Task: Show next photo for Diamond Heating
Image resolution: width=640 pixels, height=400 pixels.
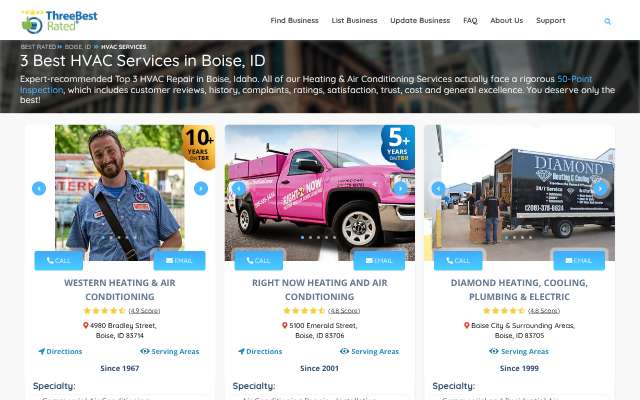Action: (x=600, y=188)
